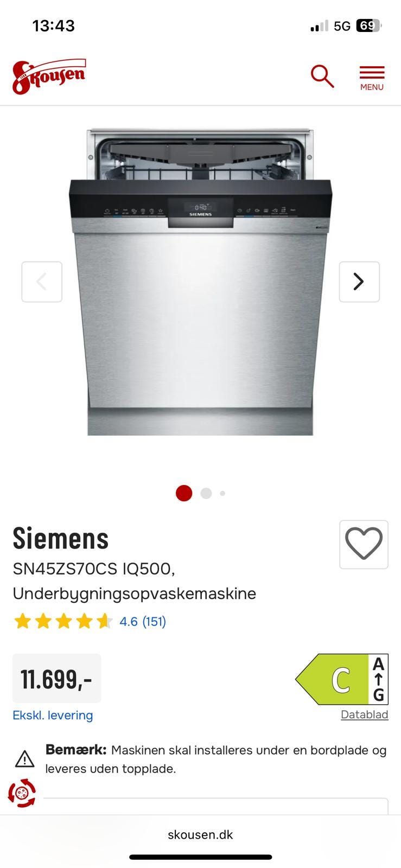Image resolution: width=401 pixels, height=868 pixels.
Task: Open 4.6 (151) reviews link
Action: point(143,621)
